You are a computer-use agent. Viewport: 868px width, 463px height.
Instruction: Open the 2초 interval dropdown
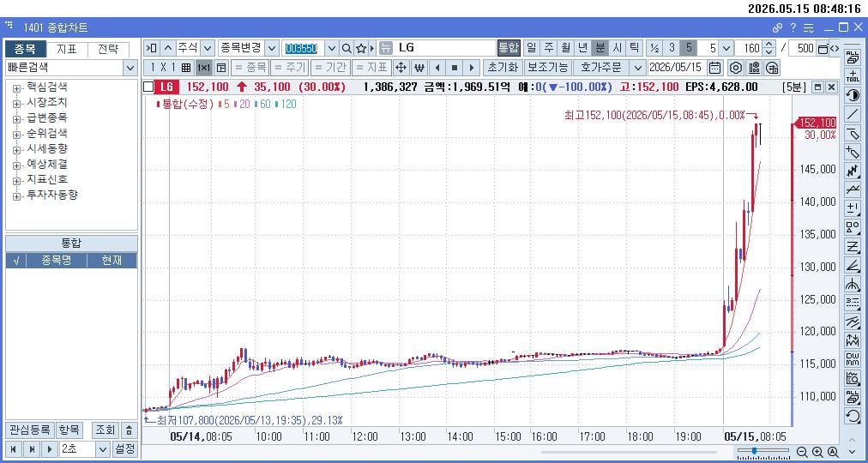pos(103,448)
